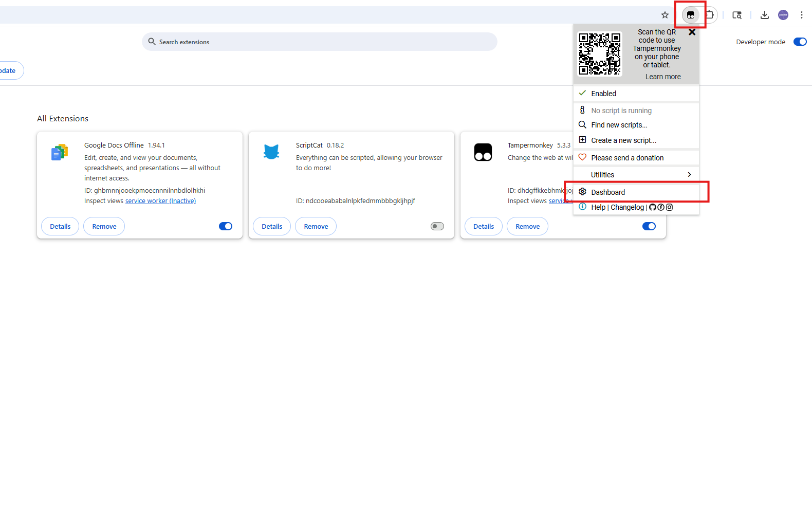
Task: Click the Tampermonkey card logo icon
Action: coord(483,152)
